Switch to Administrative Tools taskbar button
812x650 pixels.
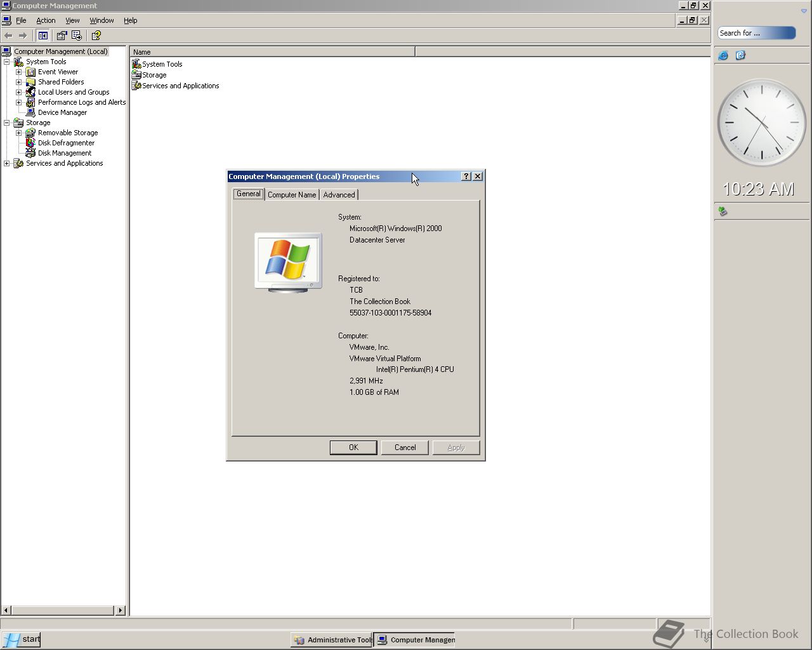click(332, 640)
